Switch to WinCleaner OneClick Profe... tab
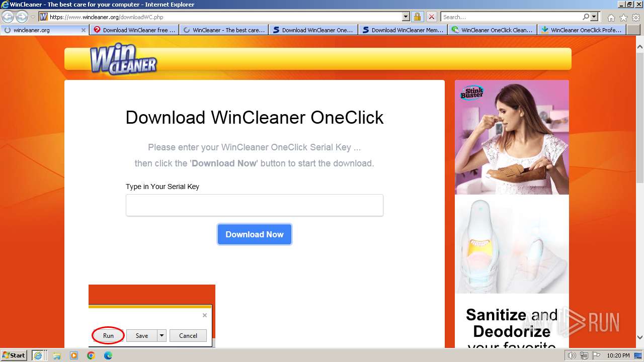The image size is (644, 362). (x=582, y=30)
